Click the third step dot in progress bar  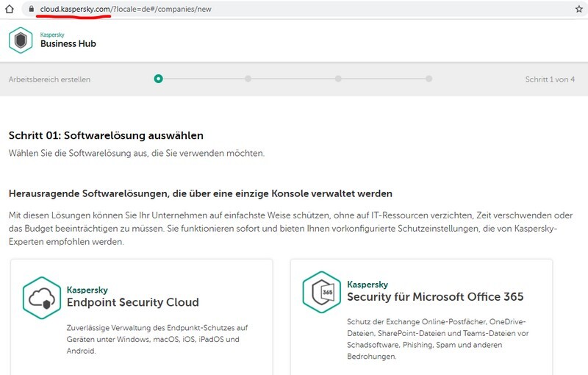[x=338, y=79]
